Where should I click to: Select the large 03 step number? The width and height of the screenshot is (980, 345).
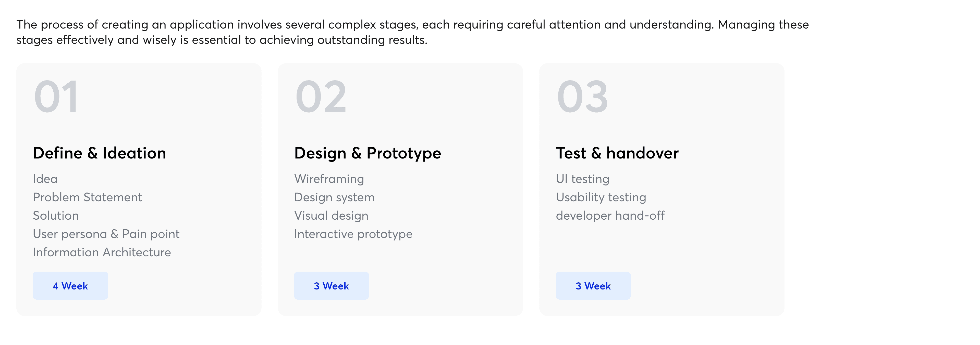point(582,97)
